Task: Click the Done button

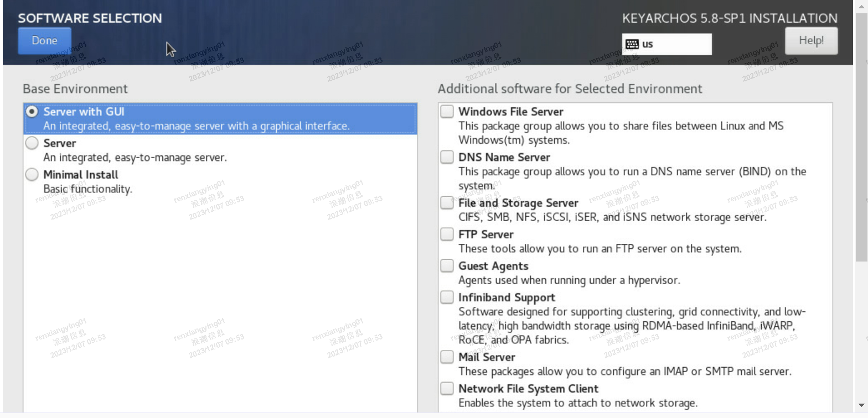Action: tap(44, 41)
